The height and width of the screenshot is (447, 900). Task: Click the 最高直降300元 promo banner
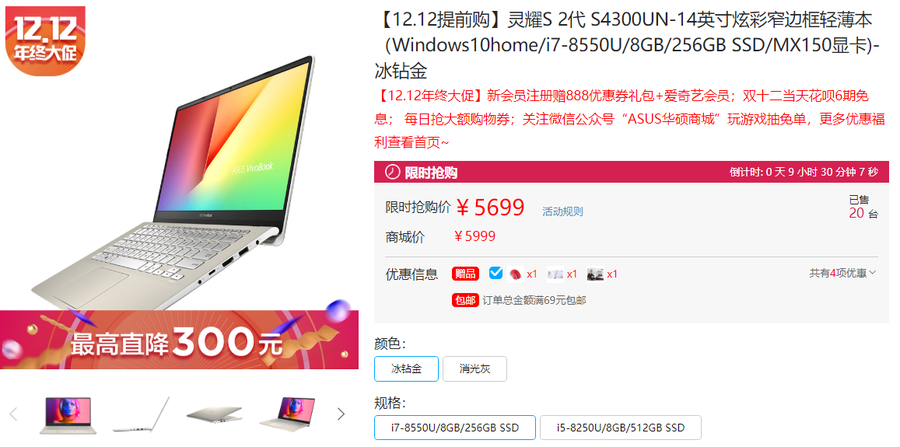tap(179, 340)
